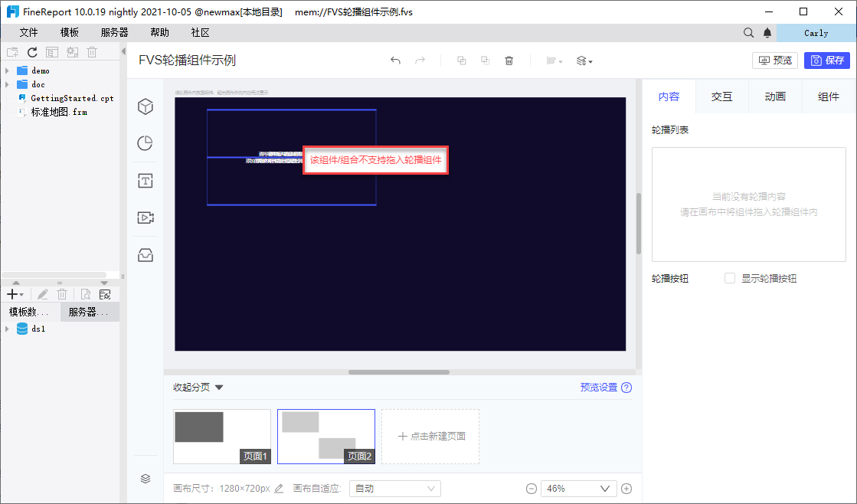Screen dimensions: 857x504
Task: Open the 文件 menu
Action: pos(28,33)
